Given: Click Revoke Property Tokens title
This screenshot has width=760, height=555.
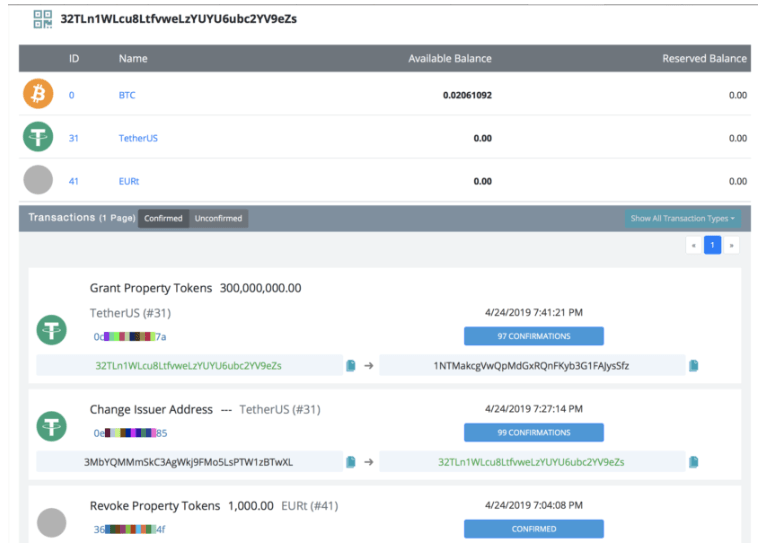Looking at the screenshot, I should [x=155, y=506].
